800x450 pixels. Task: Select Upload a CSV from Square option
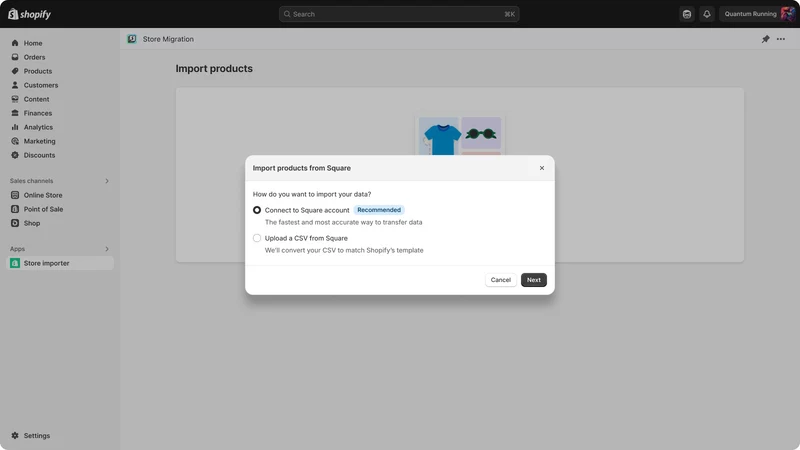click(257, 238)
